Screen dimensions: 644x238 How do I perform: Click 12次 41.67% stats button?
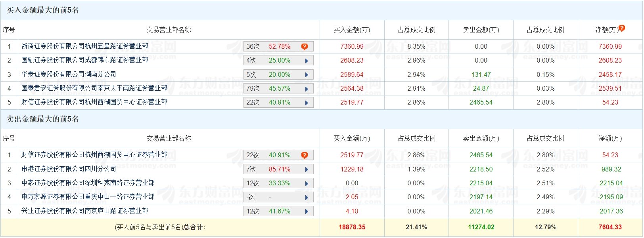(278, 211)
